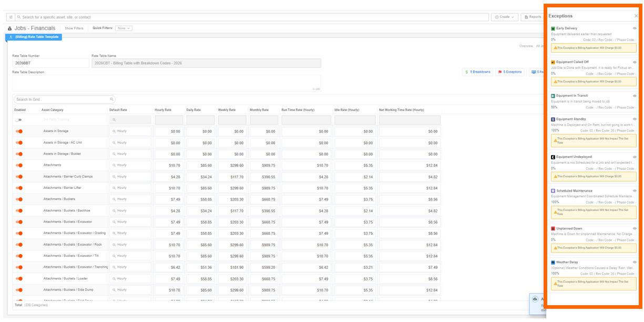Open Default Rate selector for Attachments / Buckets
The image size is (644, 322).
click(x=130, y=199)
